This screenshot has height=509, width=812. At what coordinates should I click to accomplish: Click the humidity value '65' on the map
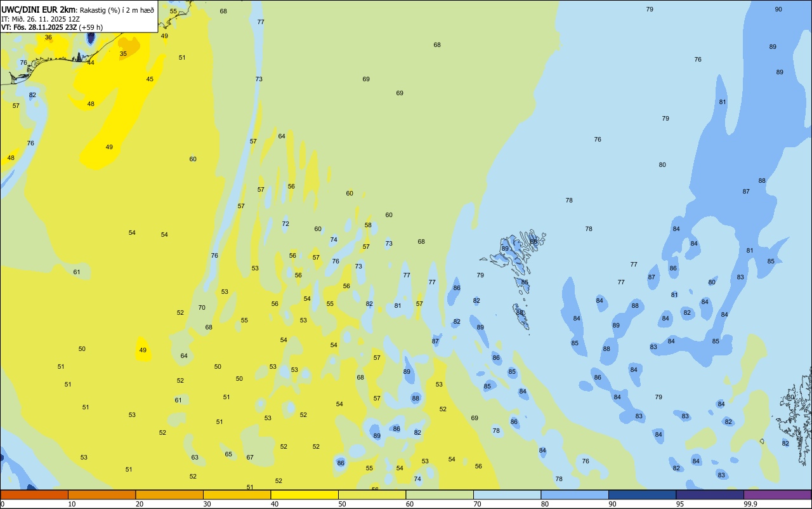click(x=228, y=454)
